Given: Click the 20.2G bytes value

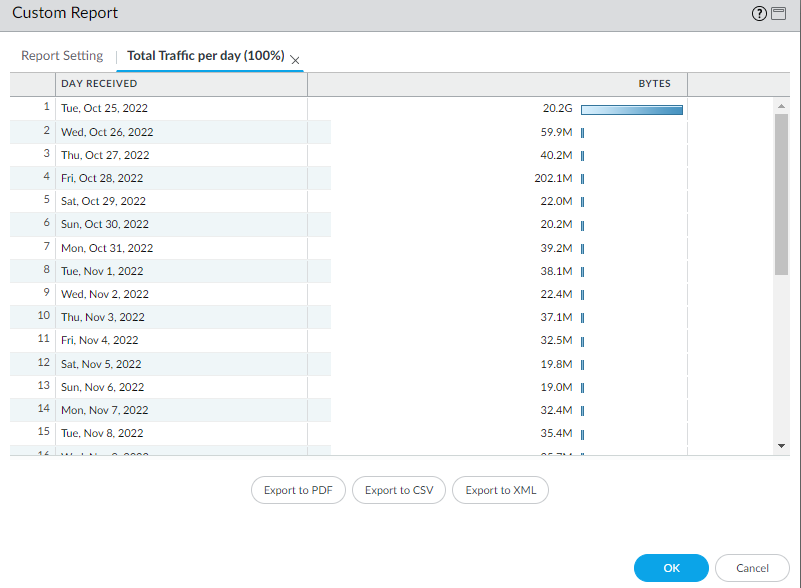Looking at the screenshot, I should pos(557,108).
